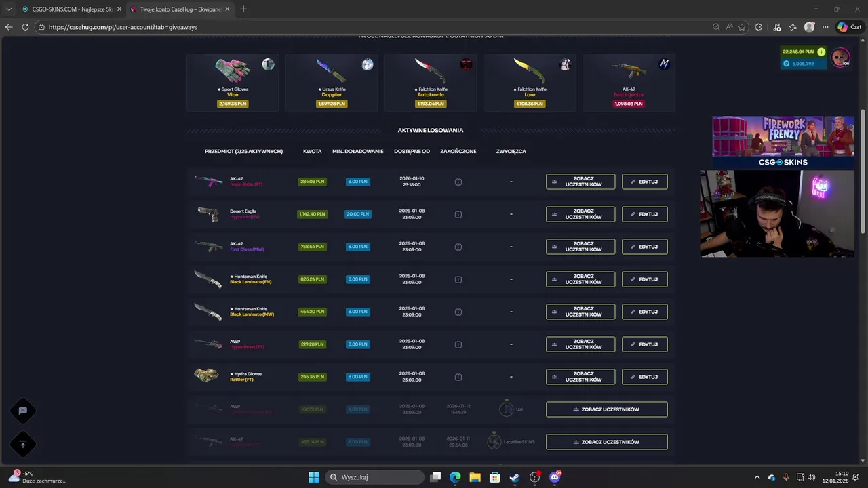Open Edge from the taskbar
The image size is (868, 488).
456,477
